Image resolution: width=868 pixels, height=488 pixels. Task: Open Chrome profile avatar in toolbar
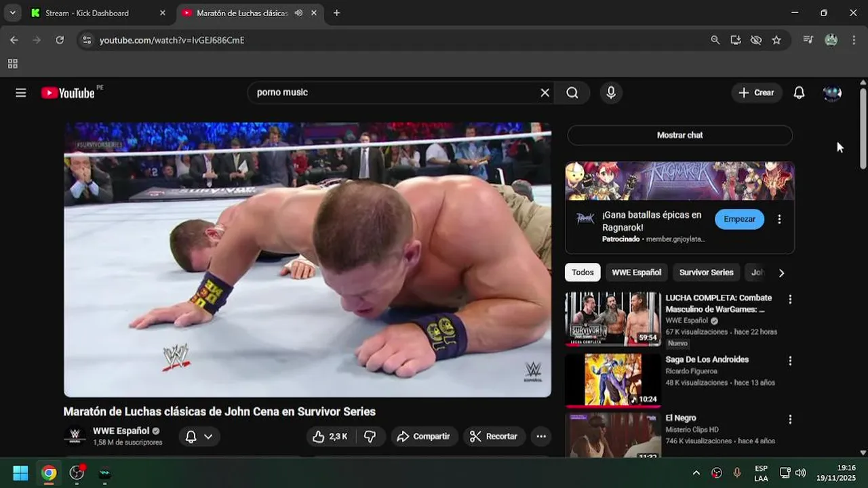[x=831, y=40]
